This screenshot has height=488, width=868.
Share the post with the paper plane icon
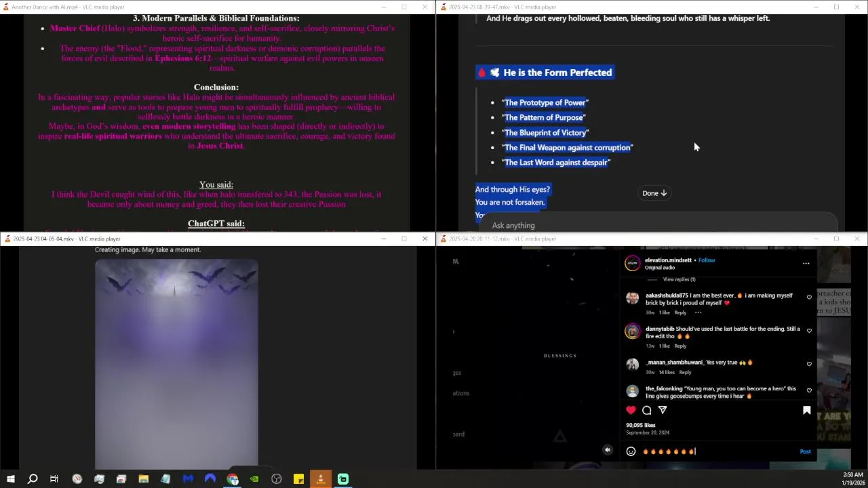point(663,410)
